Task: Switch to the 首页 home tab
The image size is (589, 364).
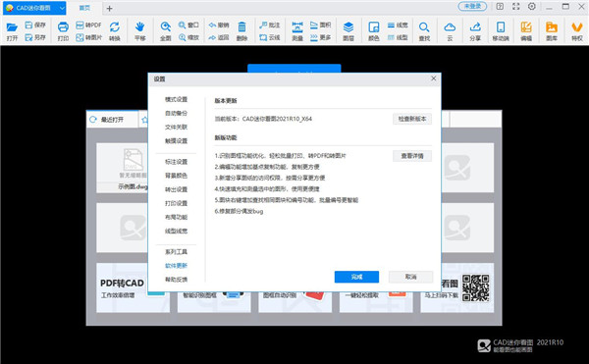Action: pyautogui.click(x=84, y=8)
